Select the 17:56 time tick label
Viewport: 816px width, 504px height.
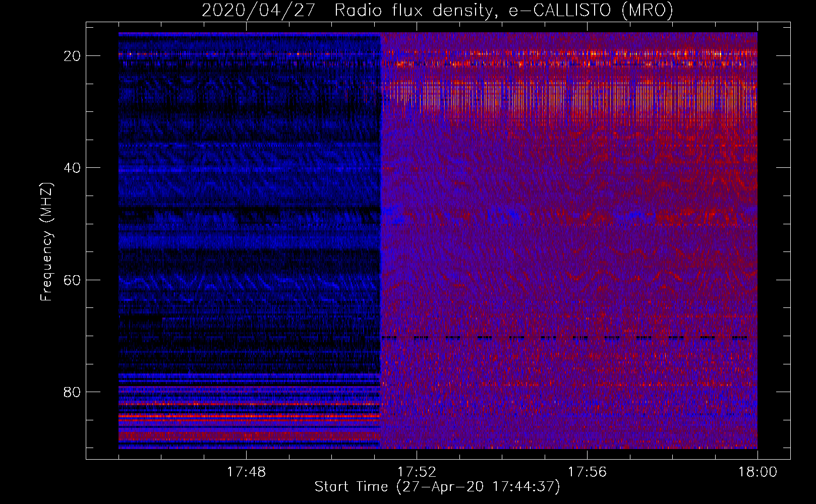(x=587, y=472)
